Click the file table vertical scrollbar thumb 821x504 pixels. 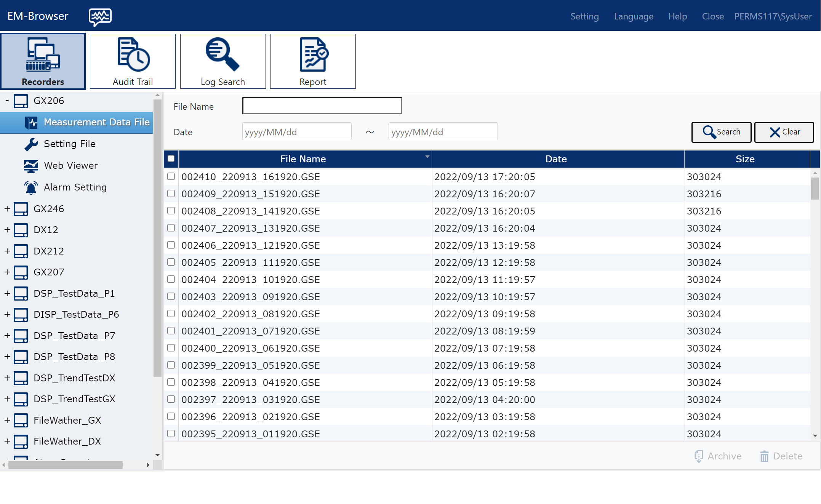coord(815,189)
